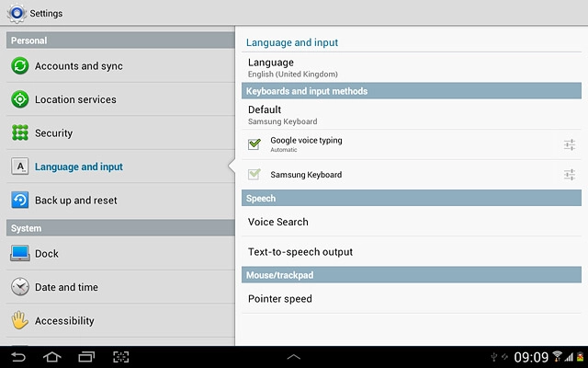Open Voice Search settings
This screenshot has height=368, width=588.
[278, 222]
